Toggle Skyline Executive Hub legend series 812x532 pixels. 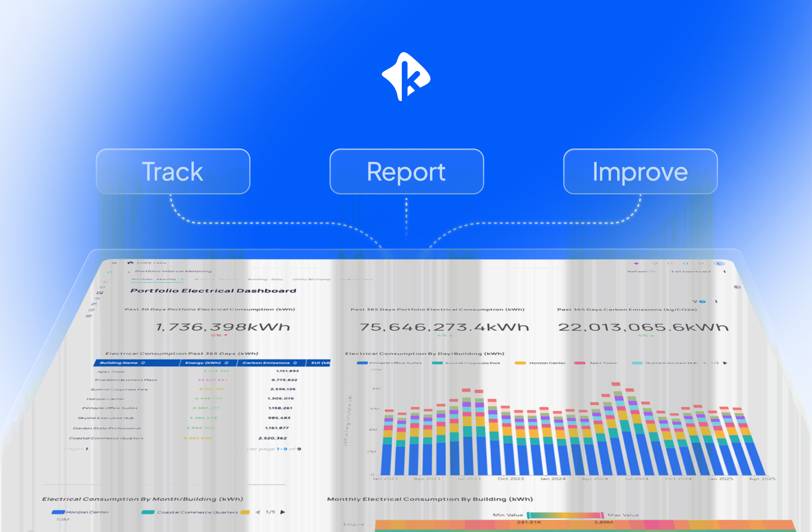664,362
